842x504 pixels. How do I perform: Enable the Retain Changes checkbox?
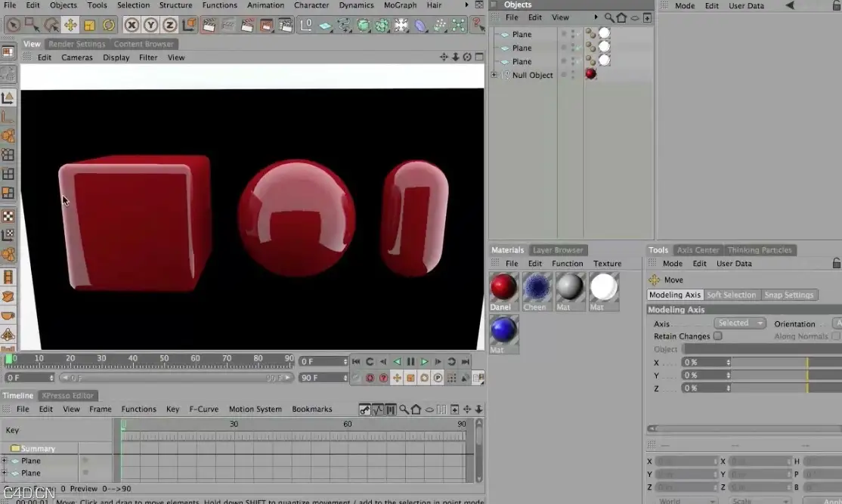click(717, 336)
